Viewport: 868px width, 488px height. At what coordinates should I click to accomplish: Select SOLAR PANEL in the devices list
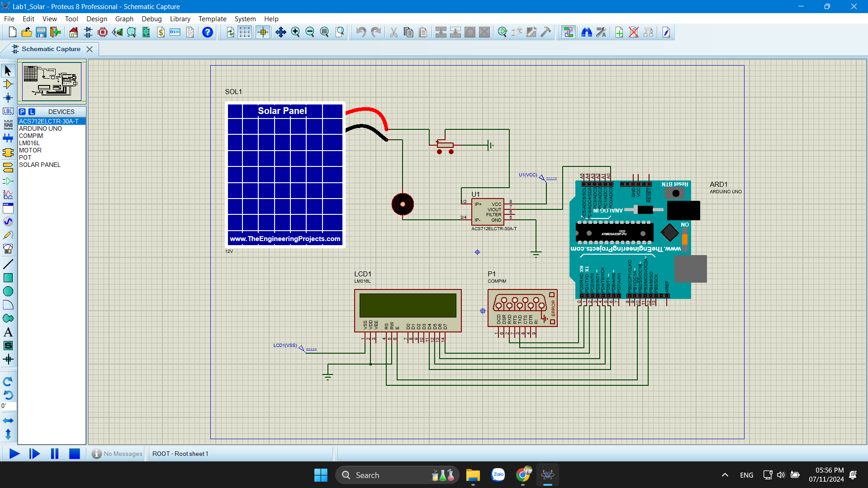[52, 165]
